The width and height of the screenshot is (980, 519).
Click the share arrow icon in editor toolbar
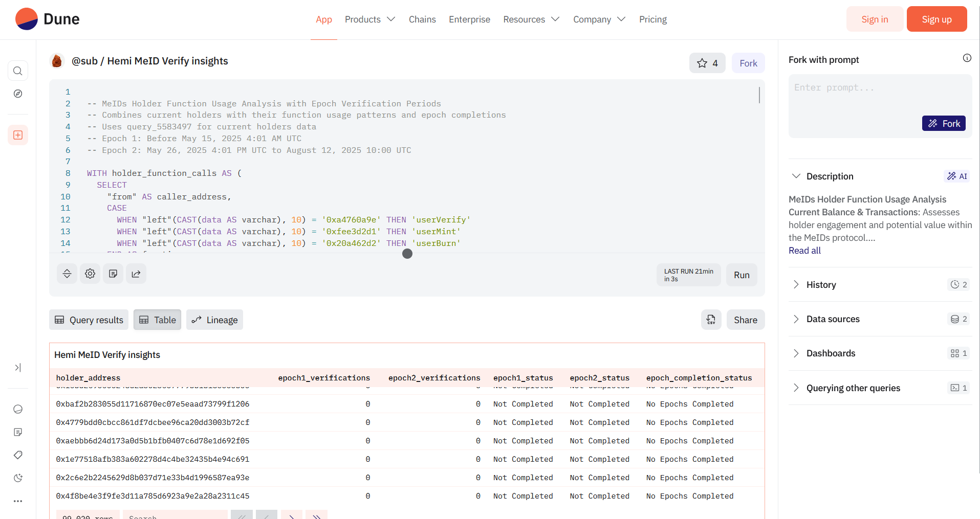(x=136, y=274)
